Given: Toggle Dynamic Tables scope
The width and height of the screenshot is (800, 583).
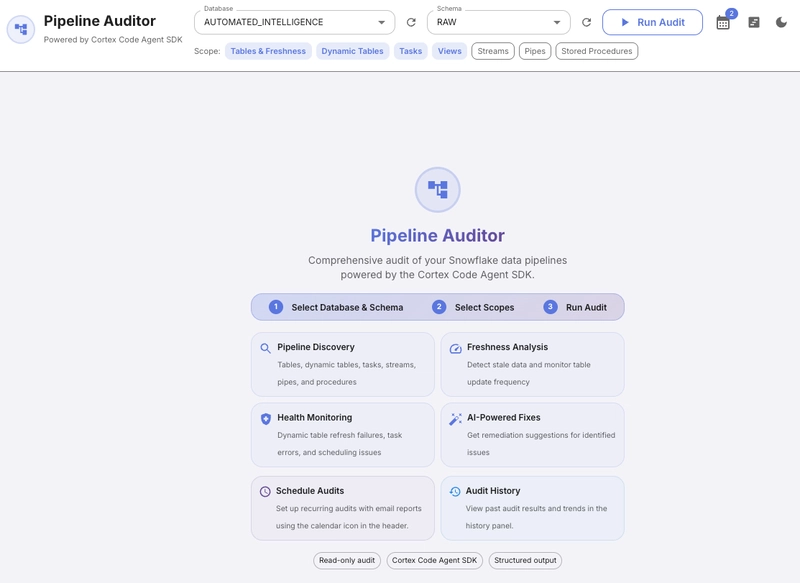Looking at the screenshot, I should tap(353, 51).
